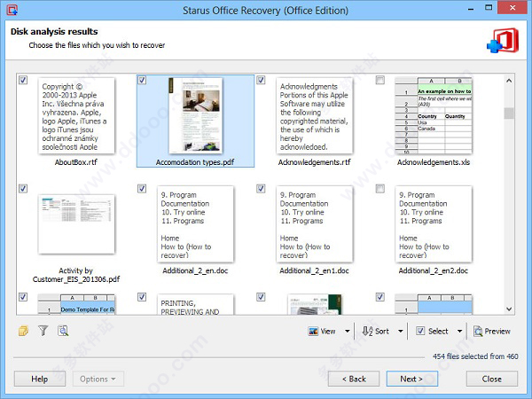532x399 pixels.
Task: Click the Additional_2_en1.doc file name
Action: pos(314,270)
